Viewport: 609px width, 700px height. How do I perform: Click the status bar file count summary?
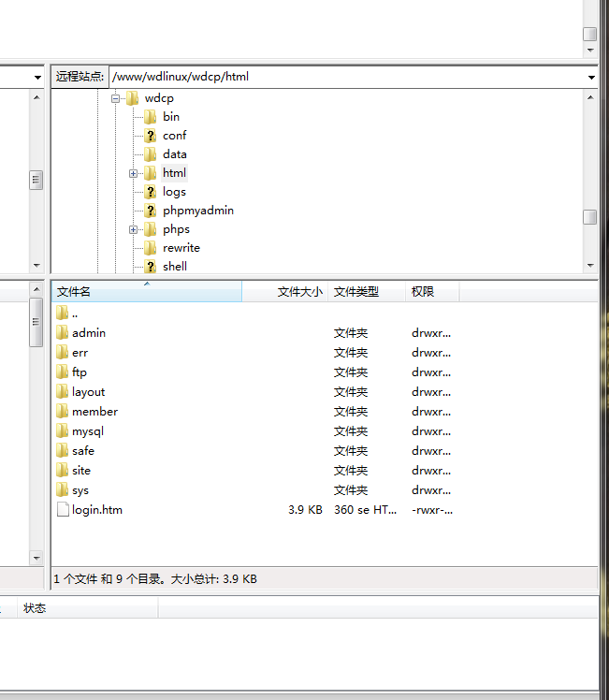coord(155,579)
